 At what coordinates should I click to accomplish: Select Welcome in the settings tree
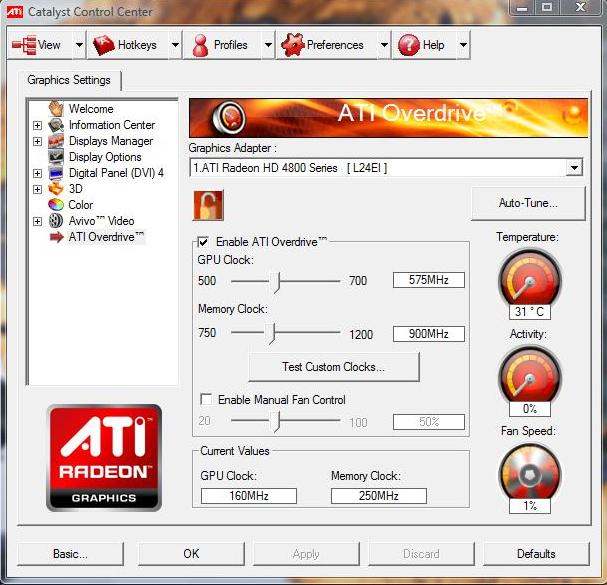tap(91, 109)
